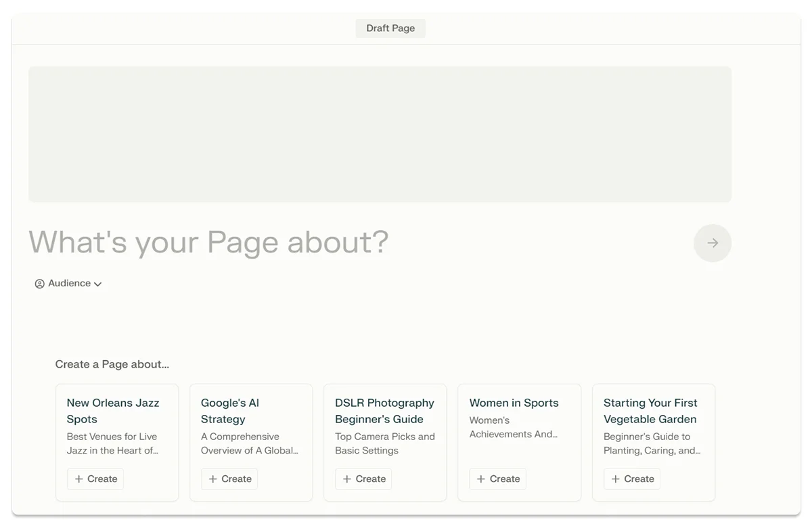Click the forward arrow submit icon

[x=713, y=242]
